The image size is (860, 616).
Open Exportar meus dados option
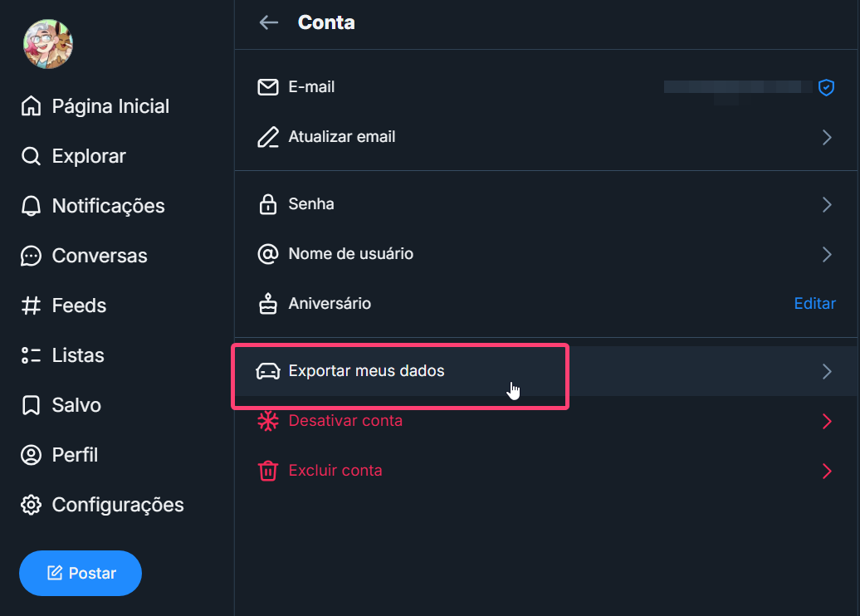coord(366,371)
